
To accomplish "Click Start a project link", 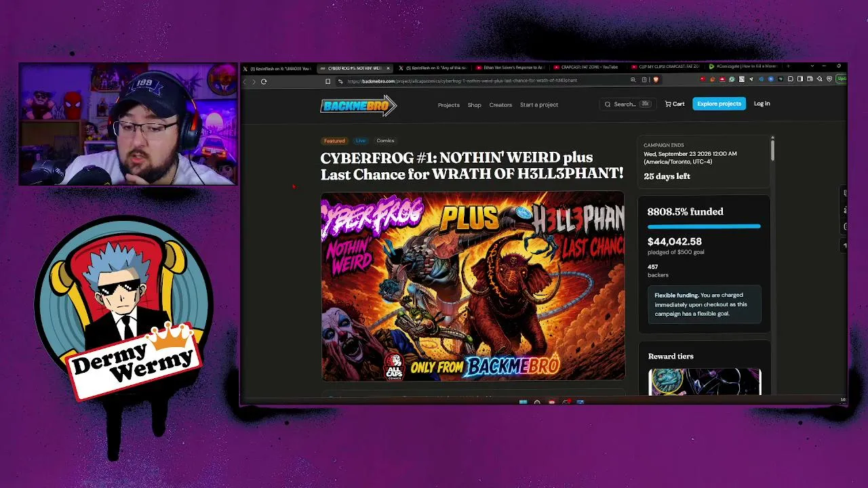I will tap(539, 105).
